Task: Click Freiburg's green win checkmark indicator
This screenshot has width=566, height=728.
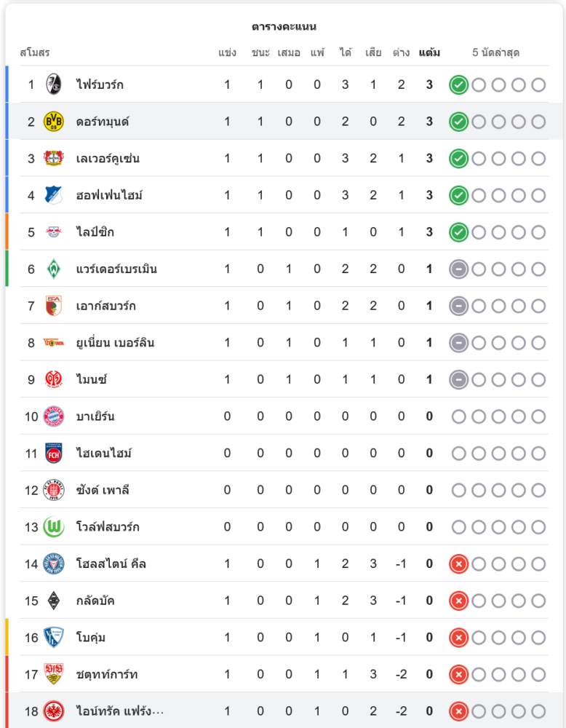Action: pos(458,85)
